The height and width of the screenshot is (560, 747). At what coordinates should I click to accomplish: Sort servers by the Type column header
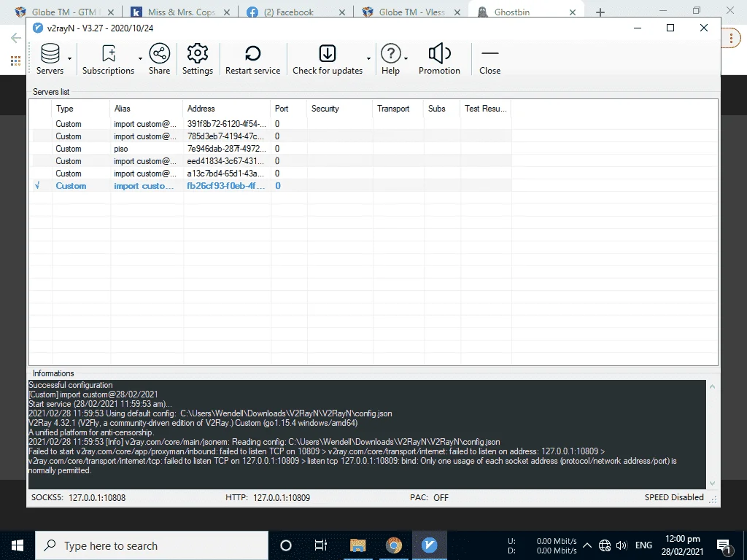click(81, 109)
